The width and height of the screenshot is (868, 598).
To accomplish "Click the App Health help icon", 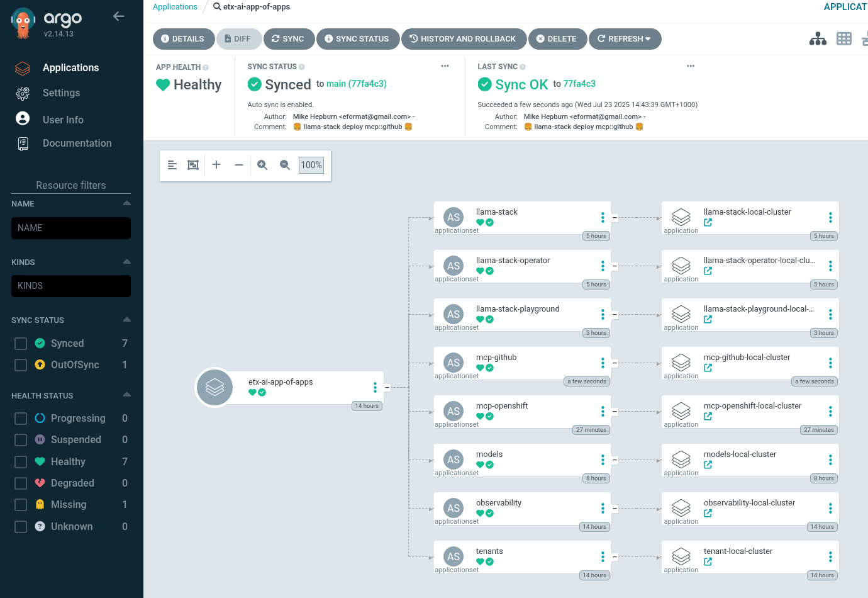I will pyautogui.click(x=206, y=67).
